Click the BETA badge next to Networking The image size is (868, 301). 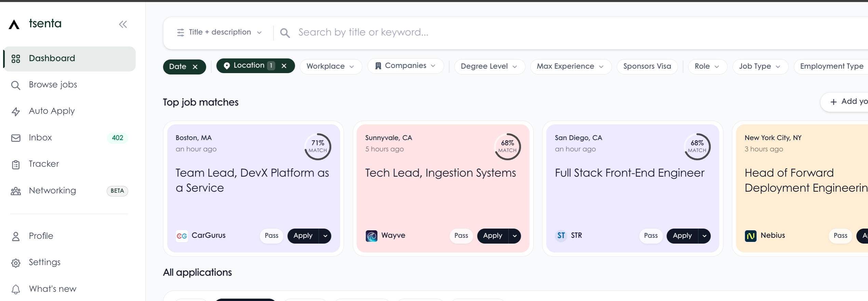click(117, 191)
